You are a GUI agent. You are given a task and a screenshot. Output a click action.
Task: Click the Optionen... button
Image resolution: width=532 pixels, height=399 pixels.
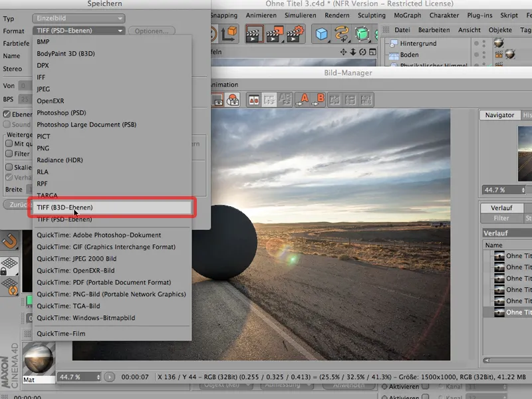click(152, 31)
